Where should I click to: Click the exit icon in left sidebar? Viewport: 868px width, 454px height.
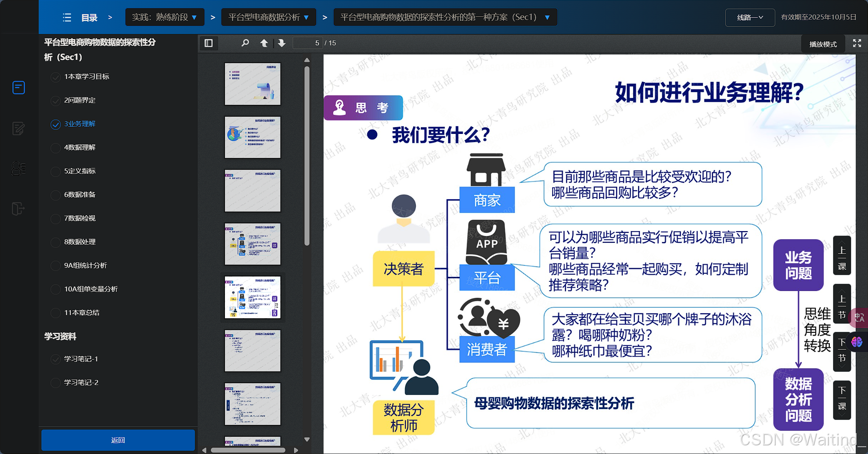coord(18,209)
